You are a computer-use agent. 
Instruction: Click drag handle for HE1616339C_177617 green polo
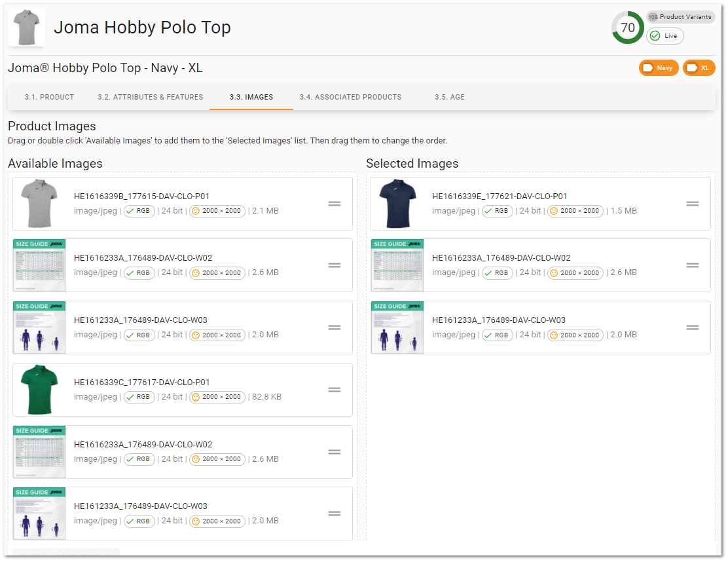coord(335,390)
